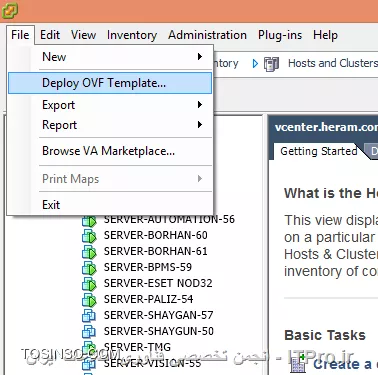Open the Administration menu
Screen dimensions: 378x375
click(207, 35)
